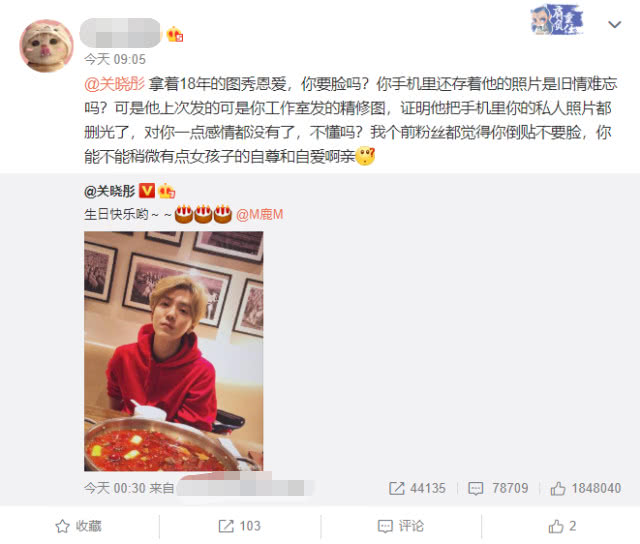
Task: Open the @M鹿M mention link
Action: point(260,214)
